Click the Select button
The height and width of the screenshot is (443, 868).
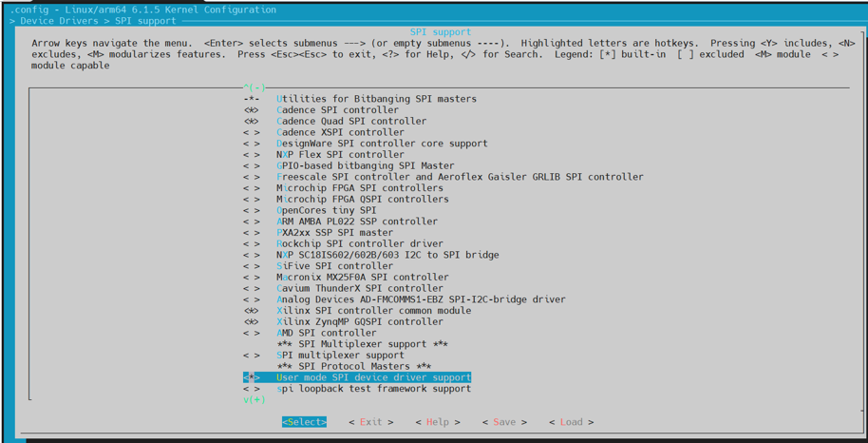(304, 422)
